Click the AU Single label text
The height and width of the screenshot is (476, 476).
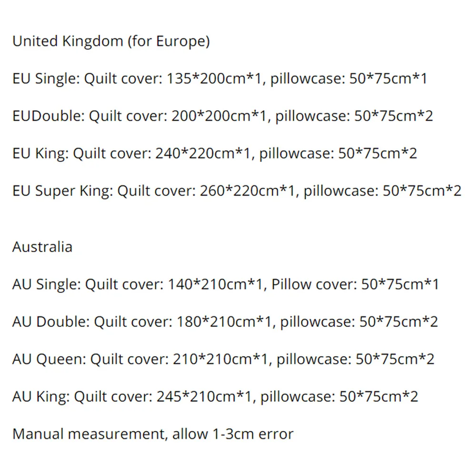pyautogui.click(x=47, y=285)
